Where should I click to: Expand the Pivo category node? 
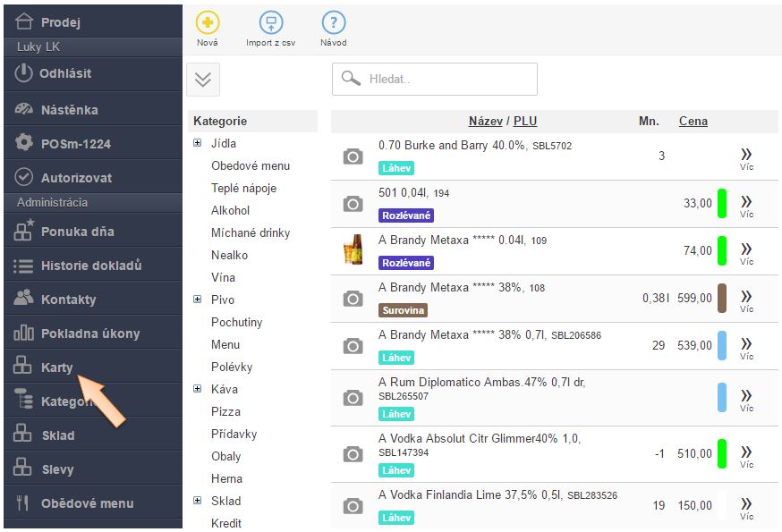click(x=198, y=300)
